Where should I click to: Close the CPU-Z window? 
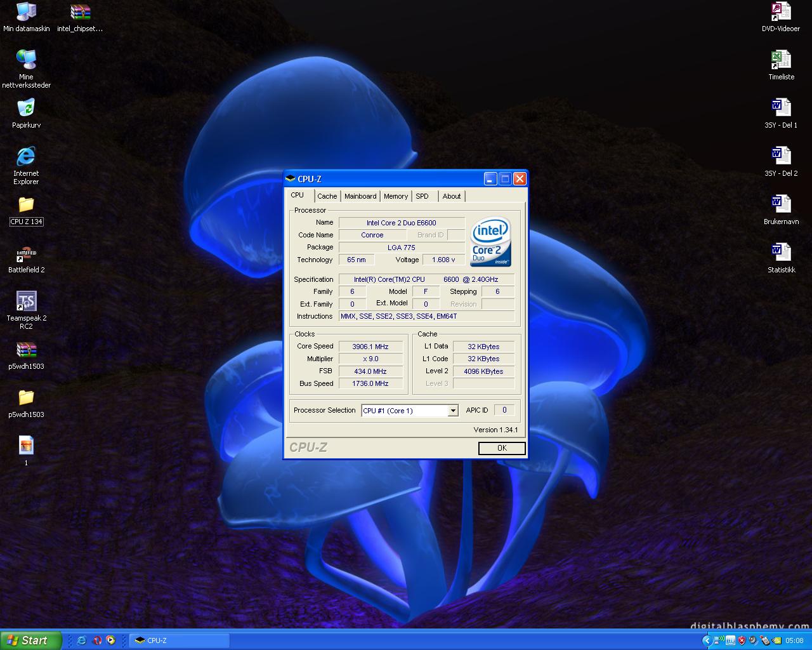click(x=520, y=179)
